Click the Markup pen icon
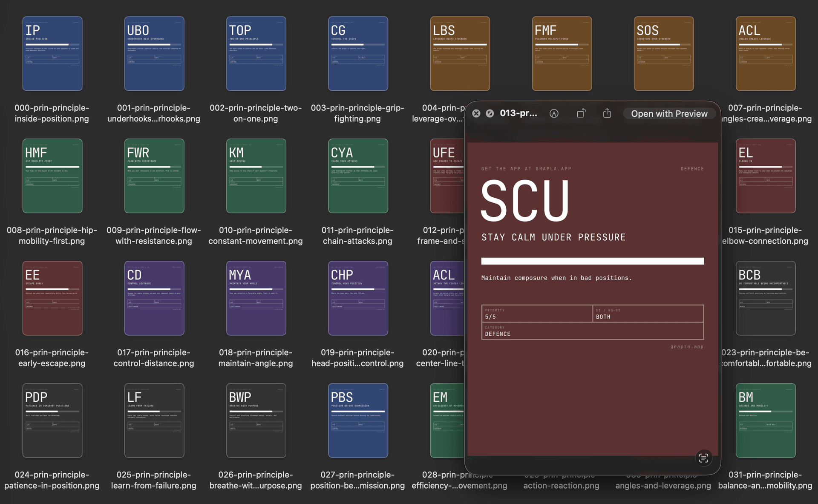 [x=554, y=113]
